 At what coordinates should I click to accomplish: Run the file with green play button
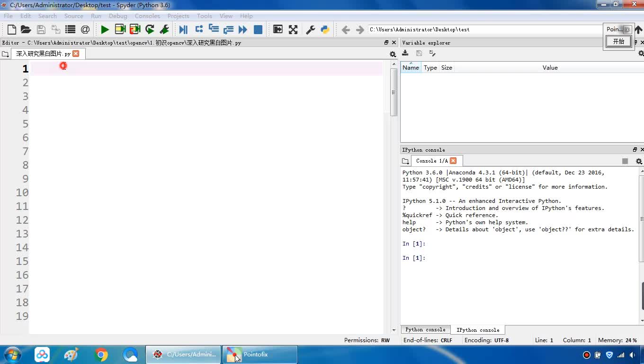(105, 29)
